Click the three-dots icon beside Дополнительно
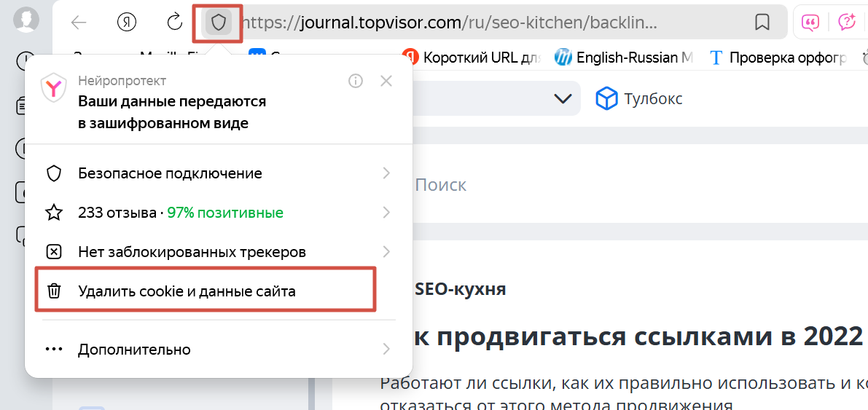The height and width of the screenshot is (410, 868). pos(53,350)
